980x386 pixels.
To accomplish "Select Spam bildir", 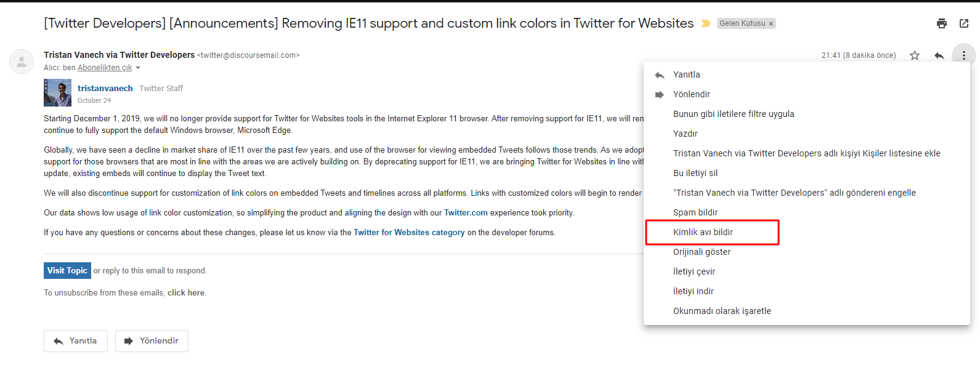I will click(807, 212).
